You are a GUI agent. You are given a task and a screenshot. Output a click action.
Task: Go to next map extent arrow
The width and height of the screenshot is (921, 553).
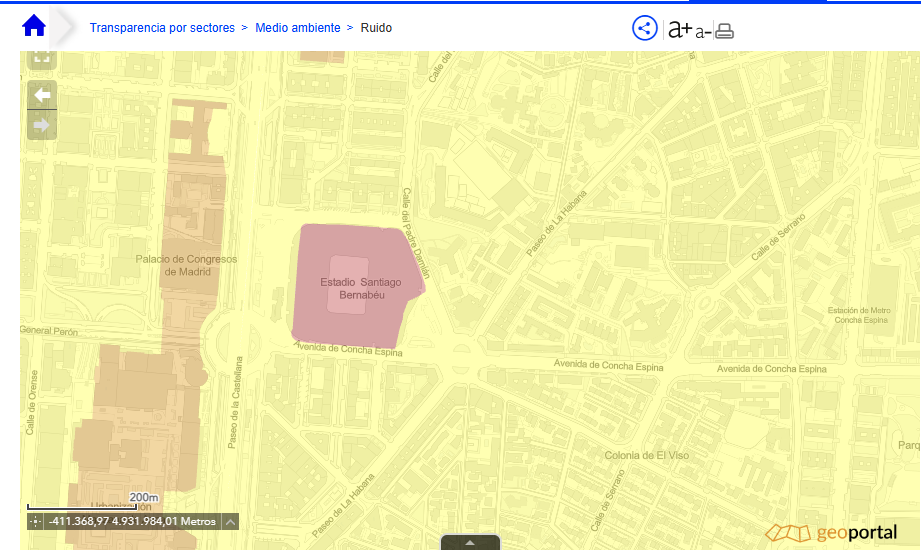coord(42,125)
